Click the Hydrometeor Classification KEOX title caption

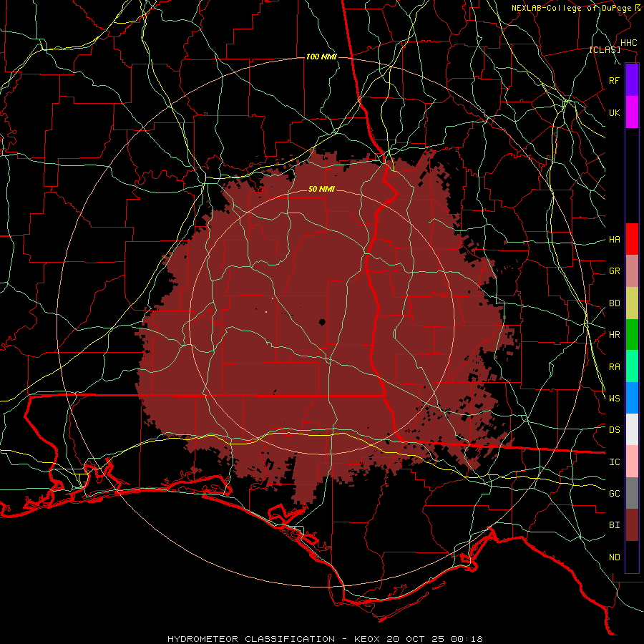tap(326, 639)
